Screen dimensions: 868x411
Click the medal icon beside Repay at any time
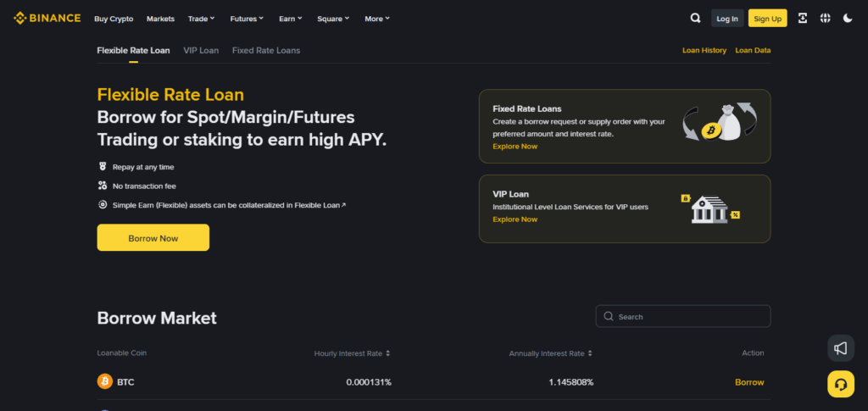tap(103, 166)
